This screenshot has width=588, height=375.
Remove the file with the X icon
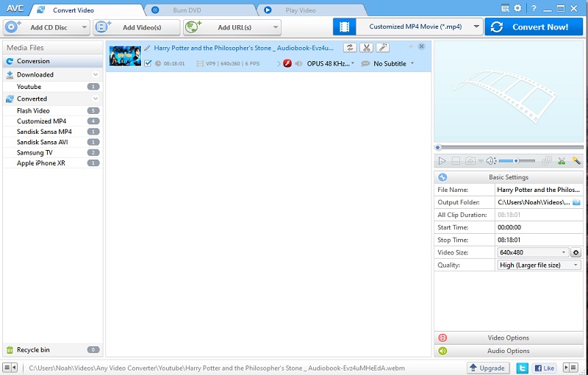(x=421, y=46)
